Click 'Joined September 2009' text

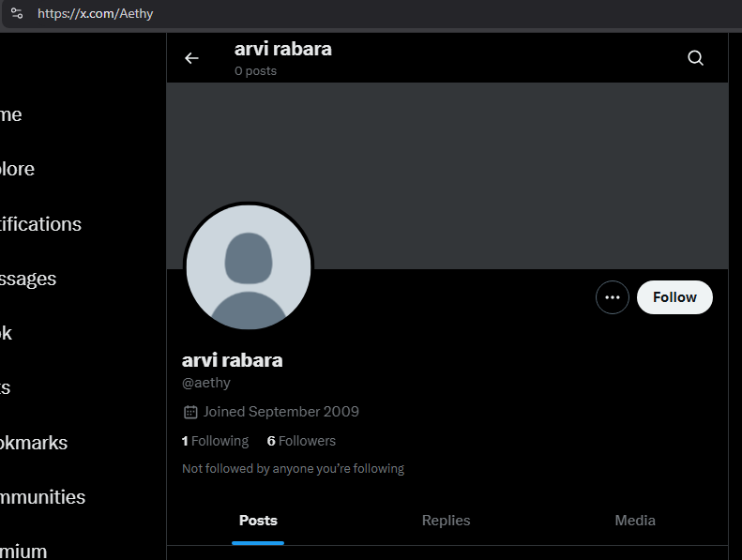[281, 412]
